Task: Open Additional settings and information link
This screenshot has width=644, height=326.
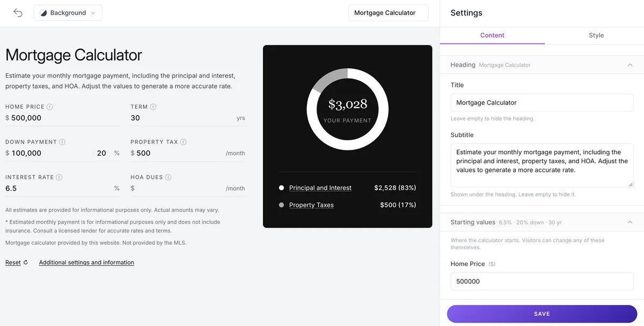Action: pyautogui.click(x=86, y=263)
